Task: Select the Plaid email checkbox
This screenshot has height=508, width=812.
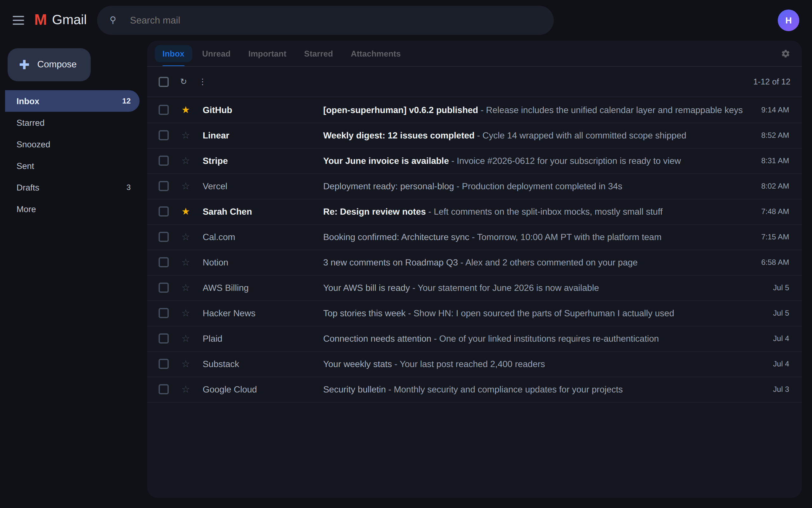Action: 163,339
